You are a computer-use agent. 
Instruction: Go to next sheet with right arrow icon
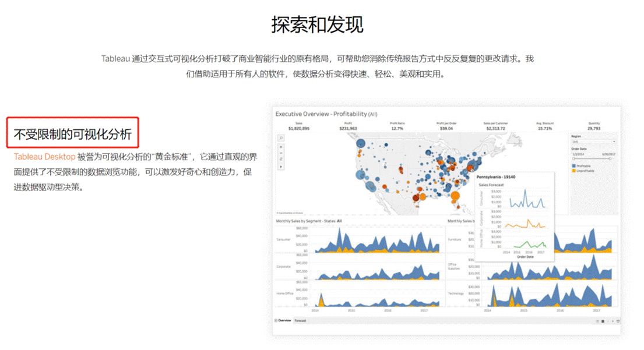tap(613, 321)
